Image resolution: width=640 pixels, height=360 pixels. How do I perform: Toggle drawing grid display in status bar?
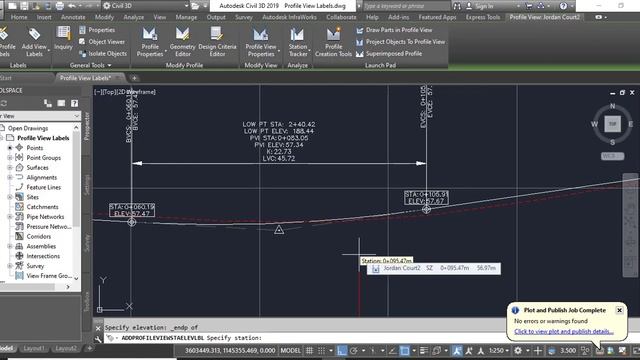click(309, 350)
